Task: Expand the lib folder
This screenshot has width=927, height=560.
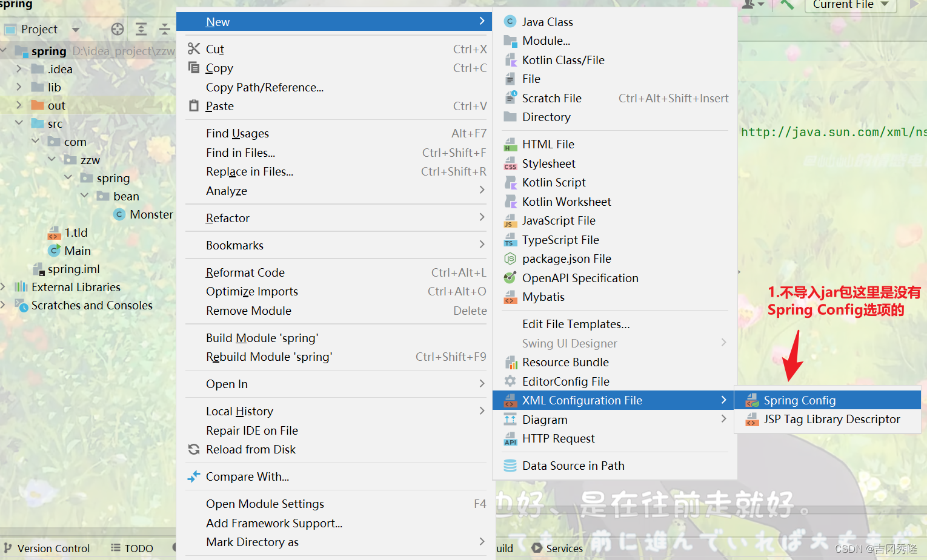Action: click(x=19, y=87)
